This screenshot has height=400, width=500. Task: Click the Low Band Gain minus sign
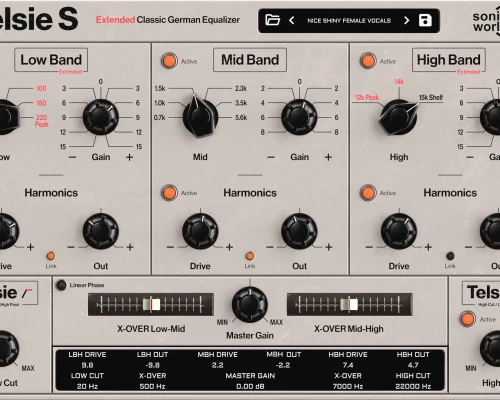tap(72, 157)
